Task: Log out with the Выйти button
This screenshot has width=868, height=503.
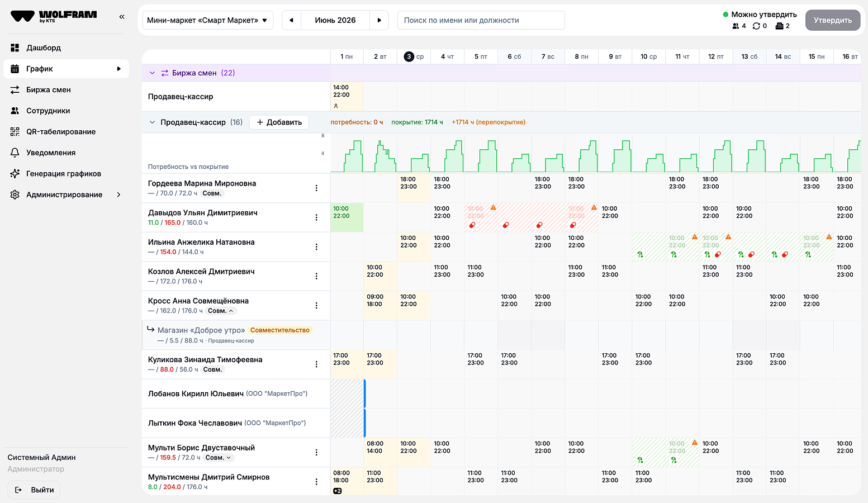Action: point(34,490)
